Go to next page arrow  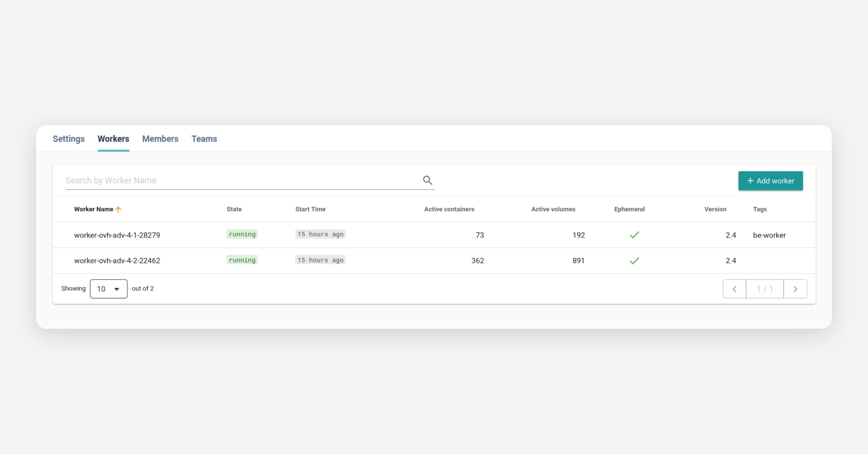[795, 289]
